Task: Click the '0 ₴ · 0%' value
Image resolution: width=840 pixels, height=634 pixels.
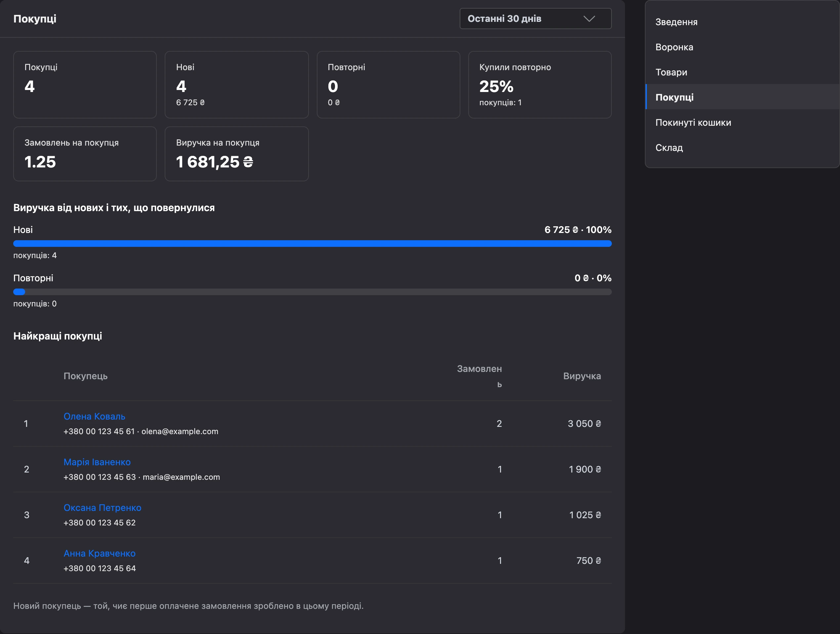Action: (593, 278)
